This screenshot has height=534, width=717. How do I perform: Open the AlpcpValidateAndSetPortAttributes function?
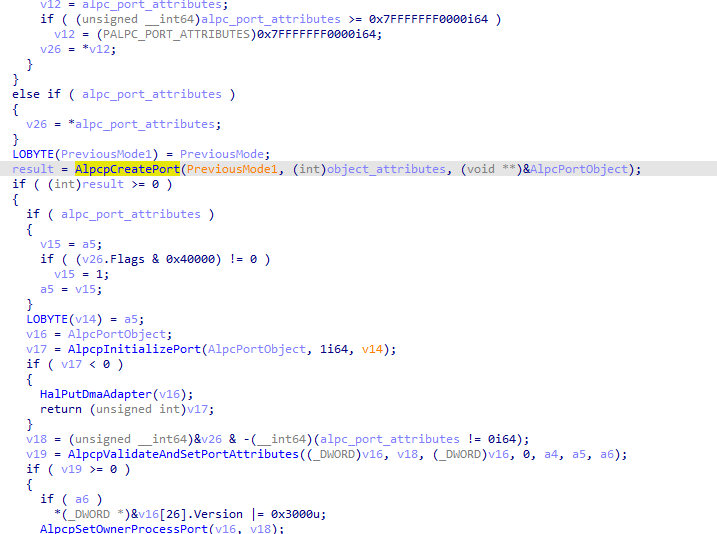point(183,454)
